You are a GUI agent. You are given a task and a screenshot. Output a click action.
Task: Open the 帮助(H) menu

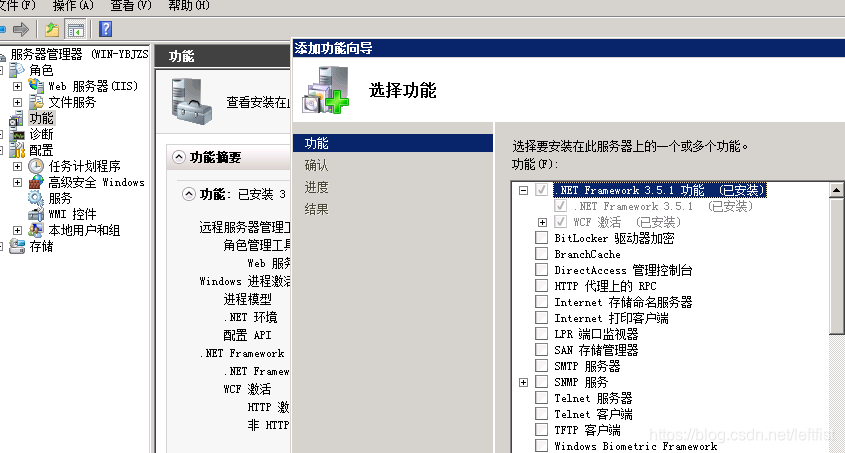coord(189,5)
